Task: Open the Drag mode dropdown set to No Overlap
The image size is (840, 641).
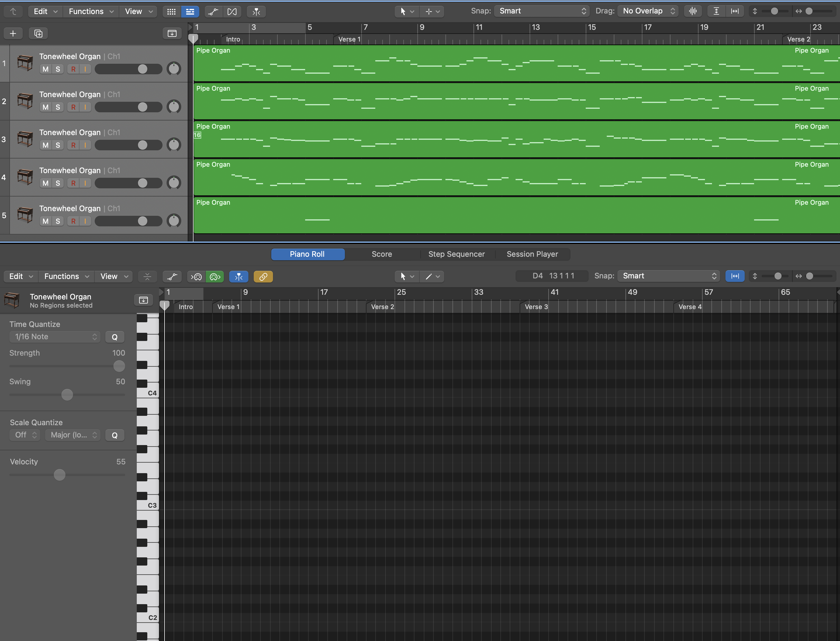Action: 648,11
